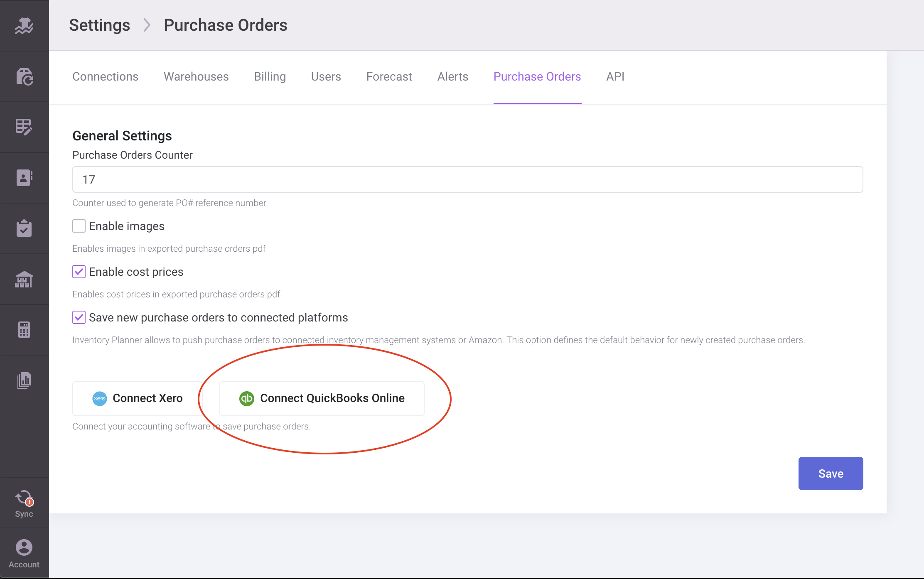The image size is (924, 579).
Task: Open the replenishment box icon in sidebar
Action: click(x=24, y=77)
